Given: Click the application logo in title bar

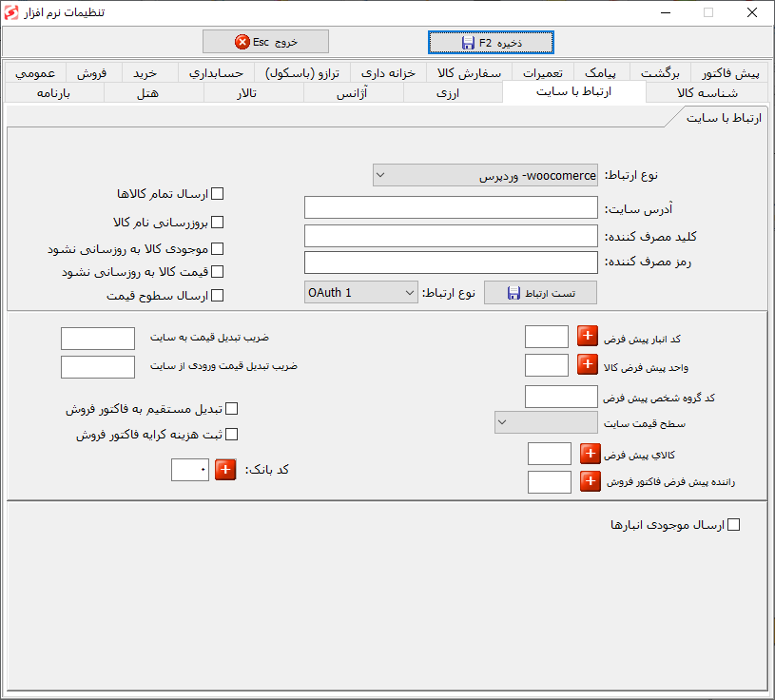Looking at the screenshot, I should [x=10, y=12].
